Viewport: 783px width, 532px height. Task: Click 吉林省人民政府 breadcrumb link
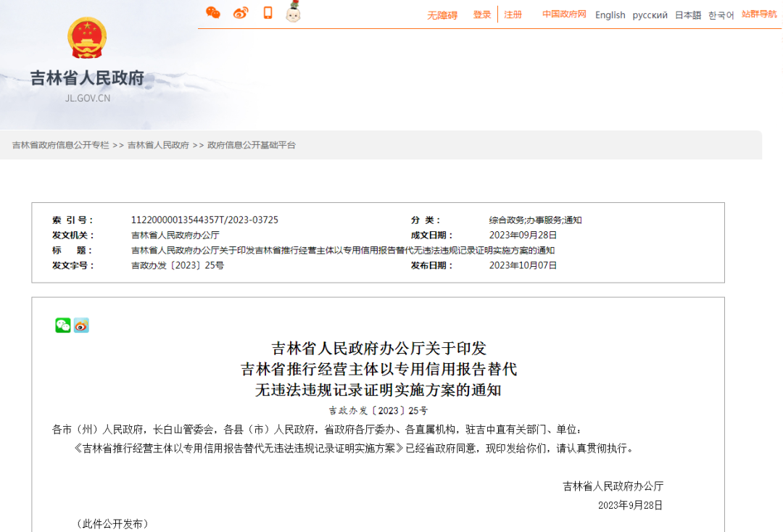tap(158, 145)
